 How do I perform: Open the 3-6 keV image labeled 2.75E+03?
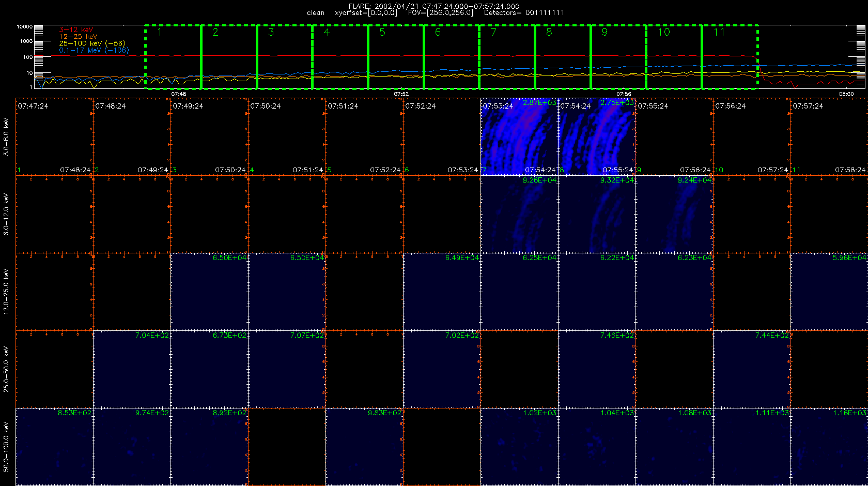click(x=597, y=136)
